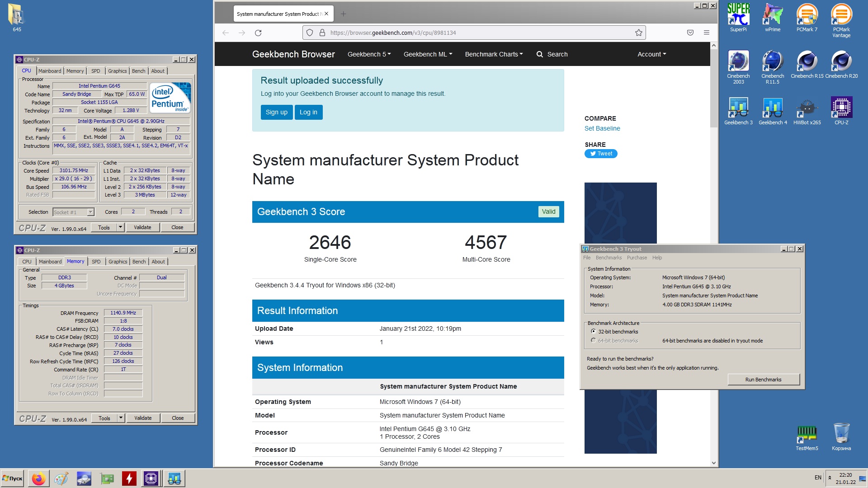The height and width of the screenshot is (488, 868).
Task: Open Geekbench 4 desktop shortcut
Action: 773,111
